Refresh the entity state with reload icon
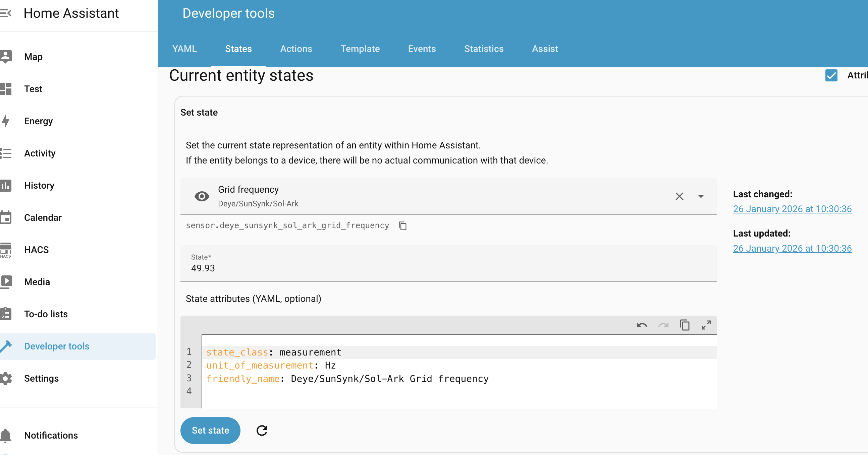The width and height of the screenshot is (868, 455). click(x=262, y=431)
